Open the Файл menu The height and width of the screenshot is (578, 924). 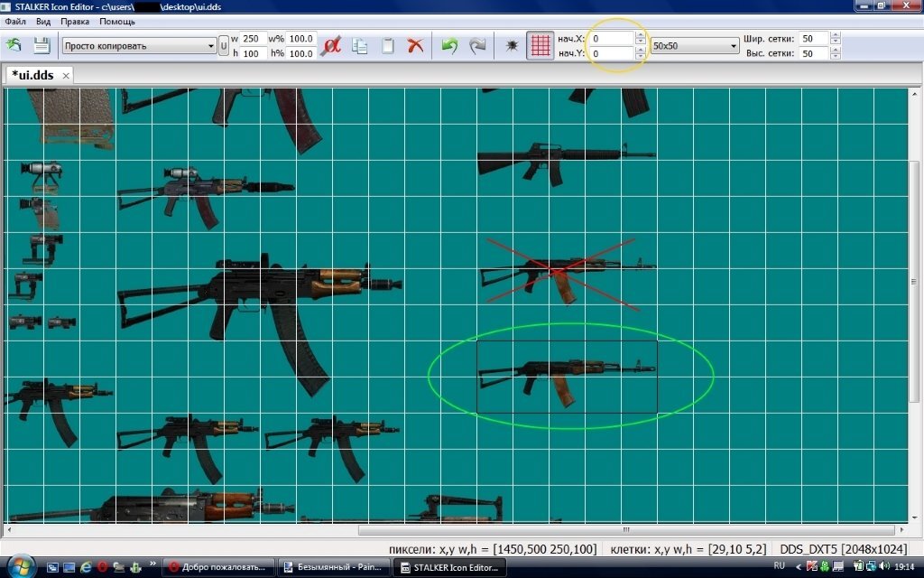14,21
